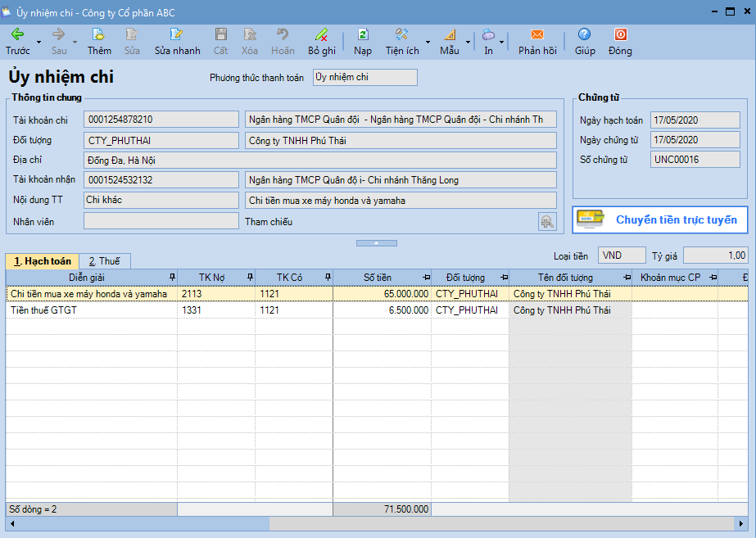Viewport: 756px width, 538px height.
Task: Expand the Tiện ích dropdown arrow
Action: coord(428,42)
